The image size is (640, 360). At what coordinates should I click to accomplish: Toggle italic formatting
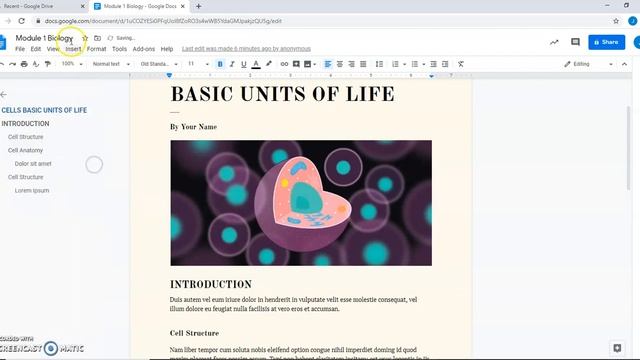click(x=232, y=64)
